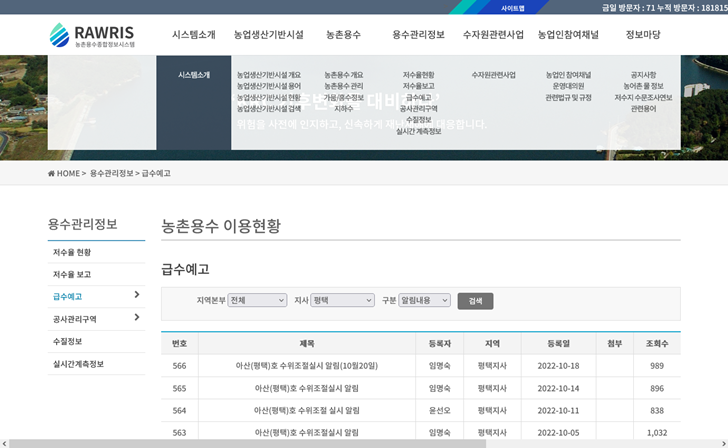Select 지하수 submenu link

click(x=344, y=109)
